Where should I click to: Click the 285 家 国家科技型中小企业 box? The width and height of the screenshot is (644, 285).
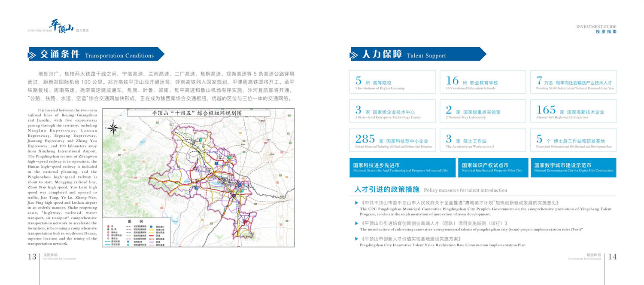pos(392,140)
